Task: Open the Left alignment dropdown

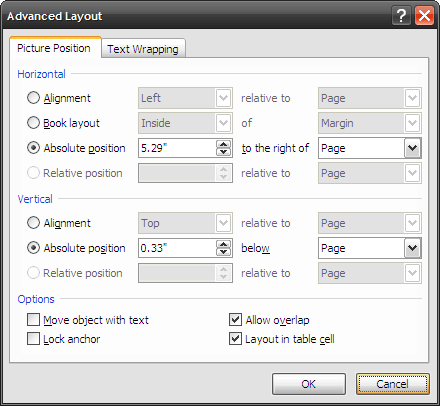Action: tap(223, 98)
